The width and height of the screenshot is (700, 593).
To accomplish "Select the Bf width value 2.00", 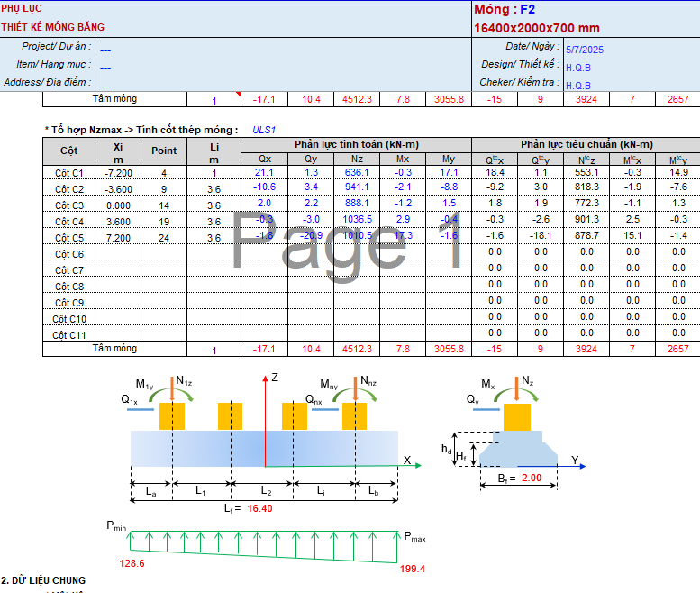I will 532,478.
